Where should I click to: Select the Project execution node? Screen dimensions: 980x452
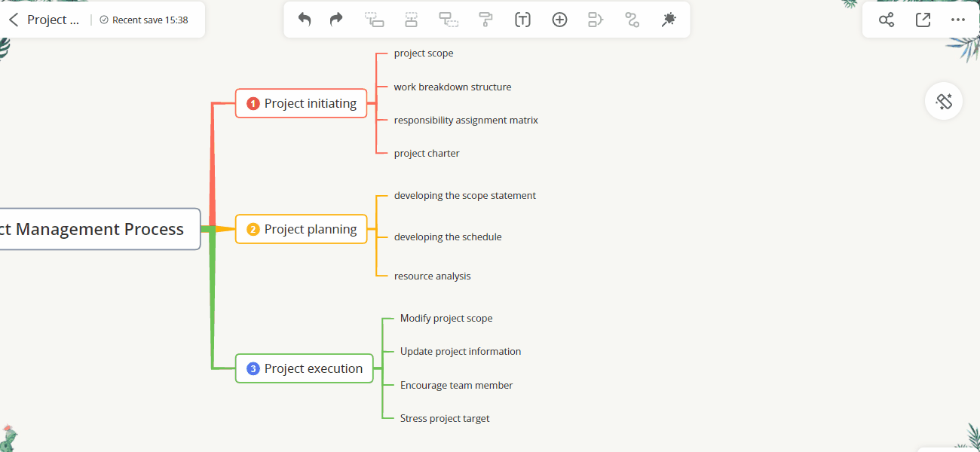pyautogui.click(x=305, y=368)
